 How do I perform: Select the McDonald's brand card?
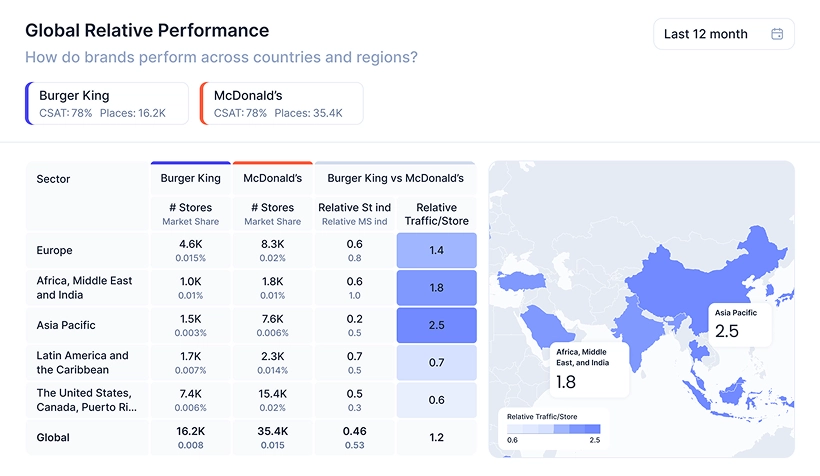(x=281, y=104)
